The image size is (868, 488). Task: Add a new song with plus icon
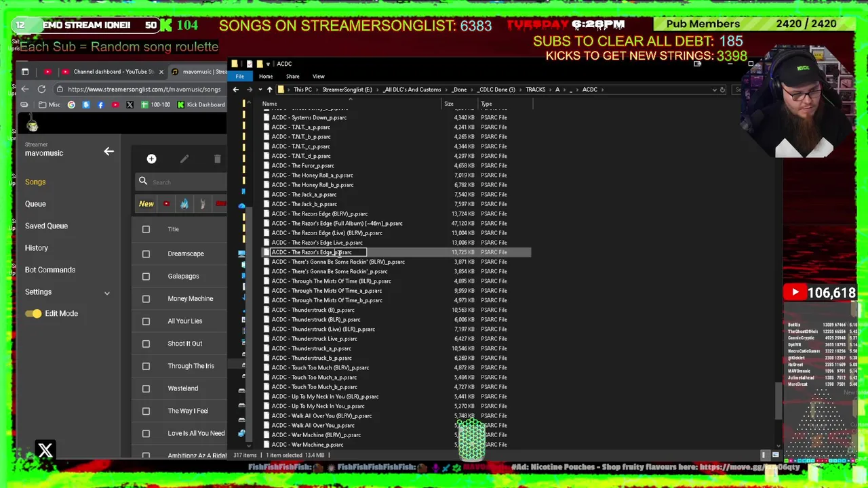tap(151, 159)
